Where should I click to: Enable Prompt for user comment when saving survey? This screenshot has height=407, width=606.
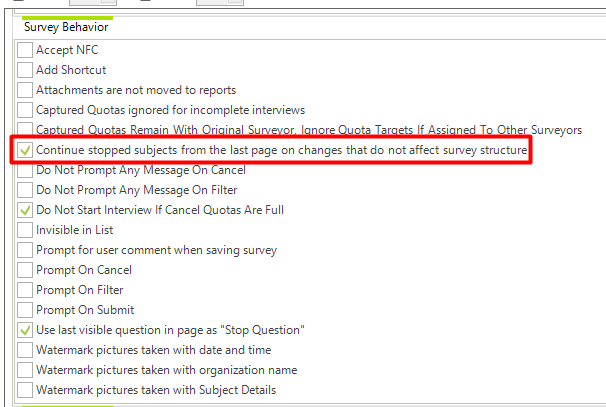point(25,250)
